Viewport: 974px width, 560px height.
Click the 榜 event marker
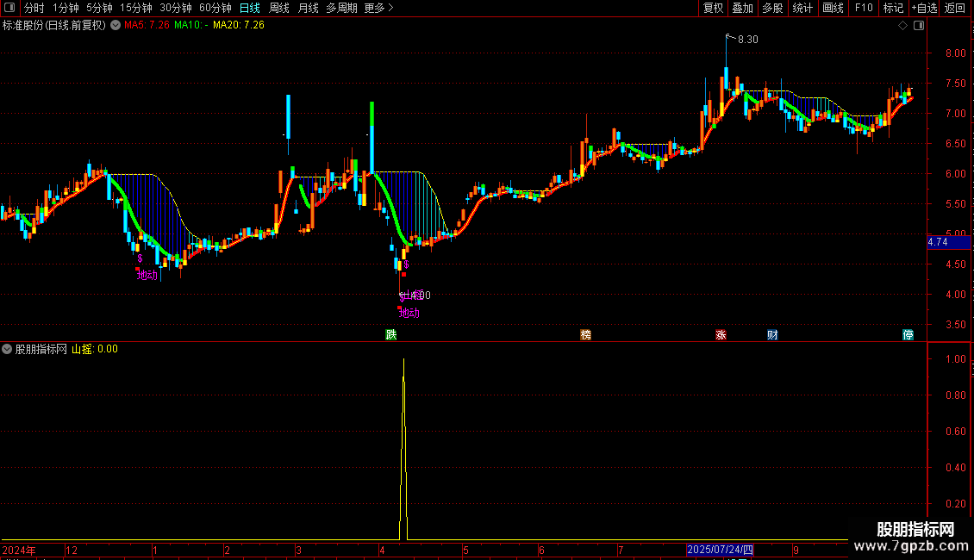tap(585, 334)
